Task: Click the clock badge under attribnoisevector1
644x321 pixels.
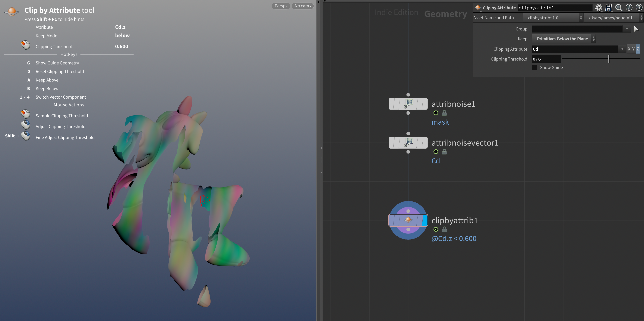Action: (436, 152)
